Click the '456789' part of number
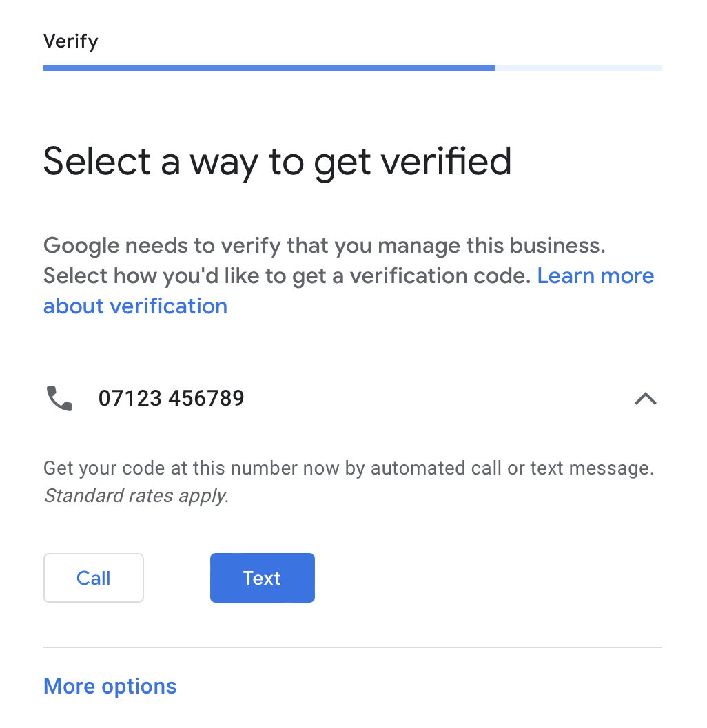Screen dimensions: 707x728 (x=206, y=398)
